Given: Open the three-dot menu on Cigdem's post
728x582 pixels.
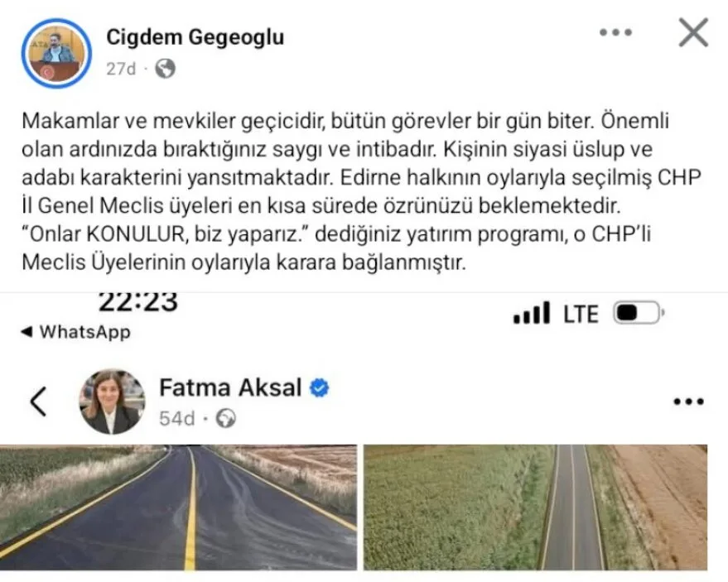Looking at the screenshot, I should (x=615, y=32).
